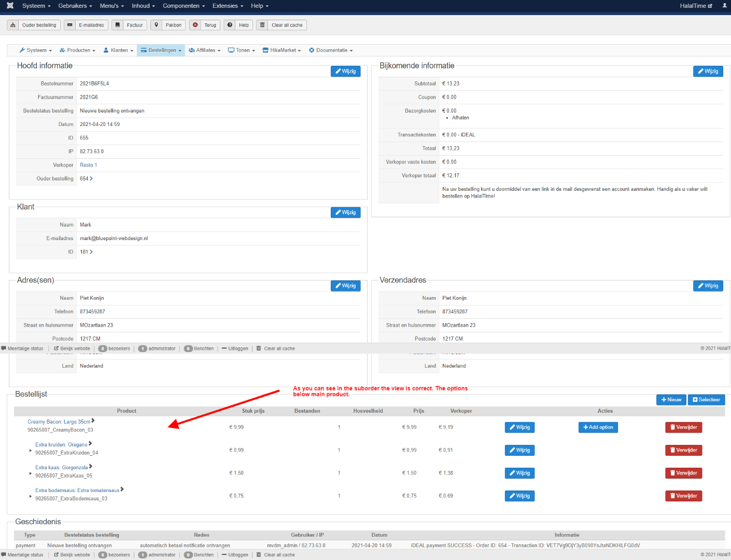
Task: Click Add option for Creamy Bacon product
Action: click(598, 427)
